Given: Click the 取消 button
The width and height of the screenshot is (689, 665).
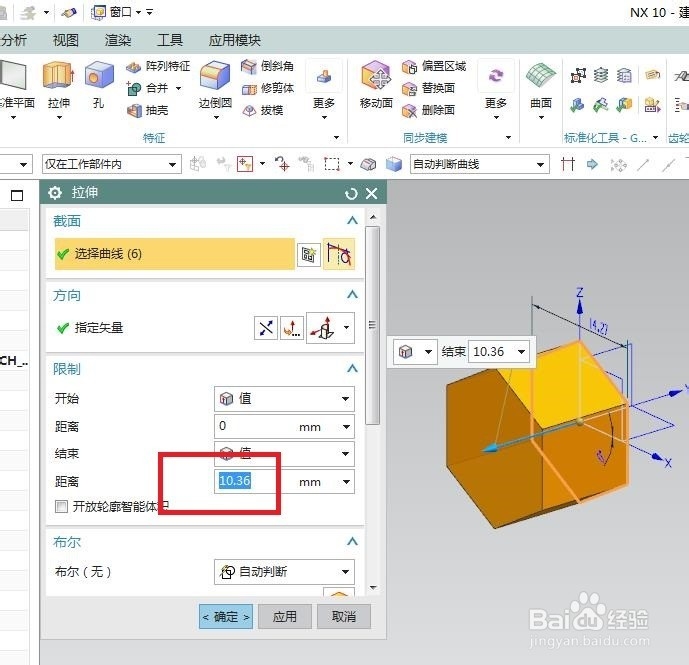Looking at the screenshot, I should [x=344, y=617].
